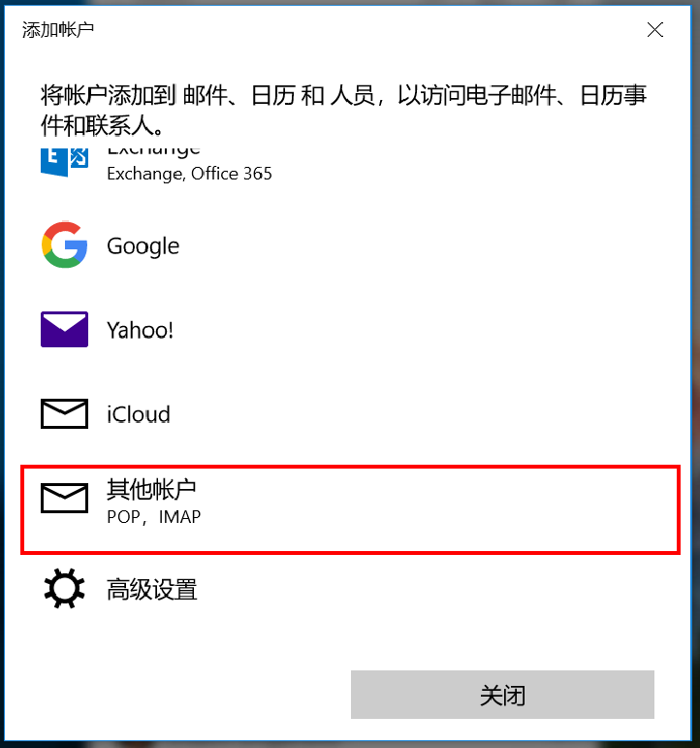Click the Exchange account icon
The image size is (700, 748).
[64, 162]
